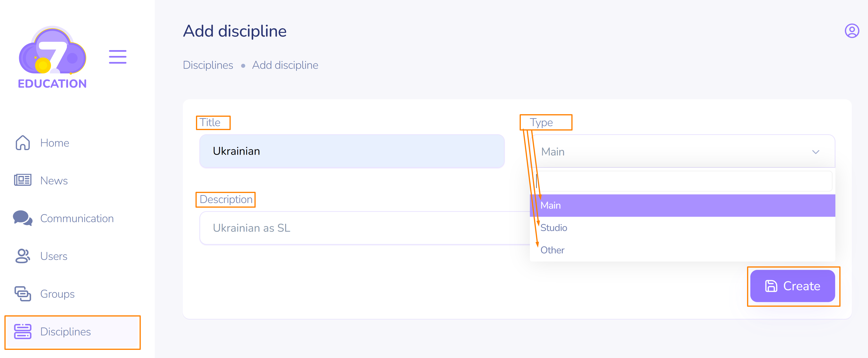Viewport: 868px width, 358px height.
Task: Open the user profile icon
Action: [851, 31]
